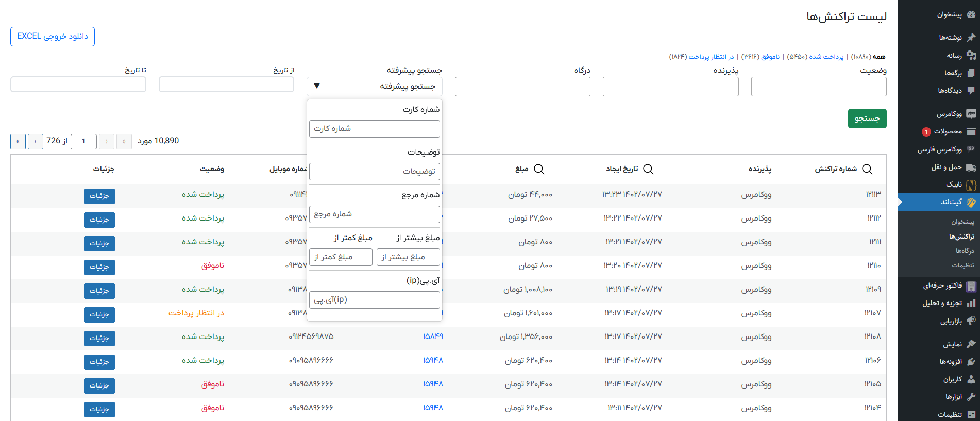Click the green جستجو button

867,119
